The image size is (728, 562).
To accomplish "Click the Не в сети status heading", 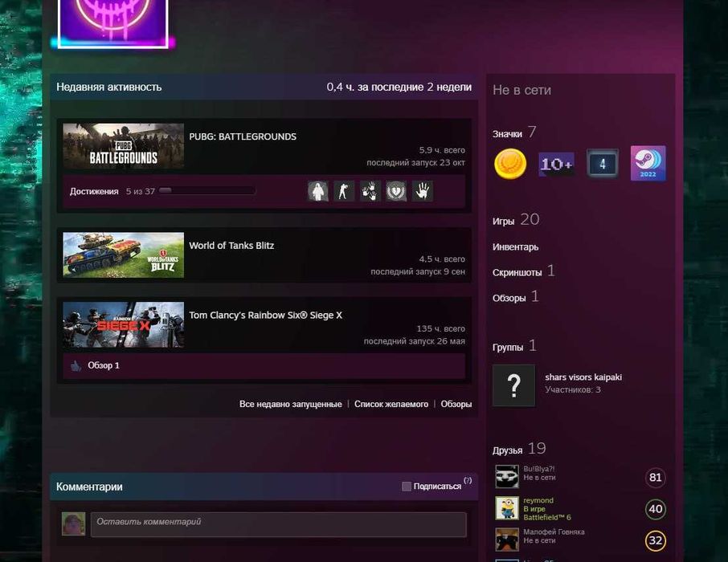I will [521, 90].
